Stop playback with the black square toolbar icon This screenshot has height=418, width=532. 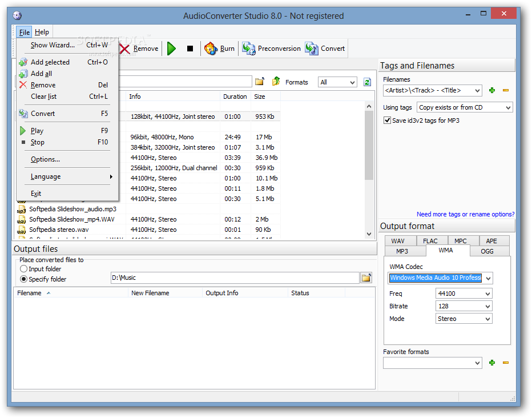(190, 49)
